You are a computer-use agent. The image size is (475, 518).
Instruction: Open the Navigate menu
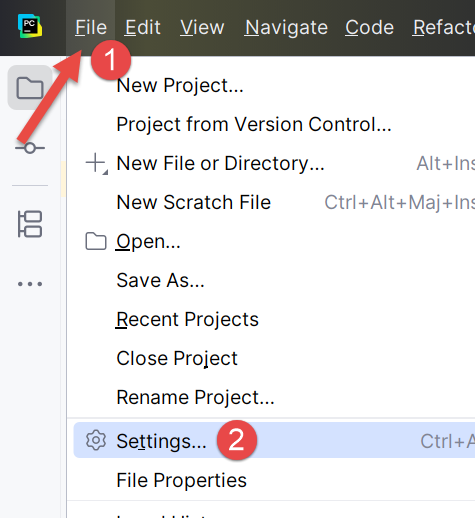coord(286,27)
